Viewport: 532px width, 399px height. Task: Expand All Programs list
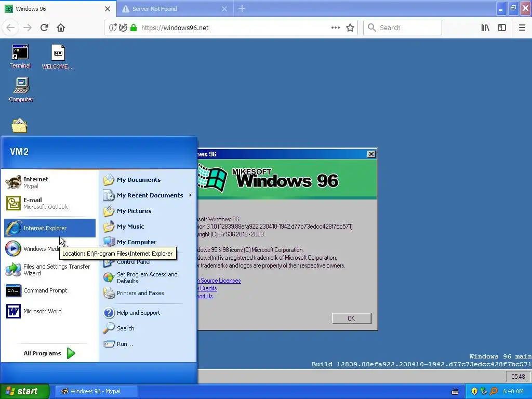[x=49, y=353]
